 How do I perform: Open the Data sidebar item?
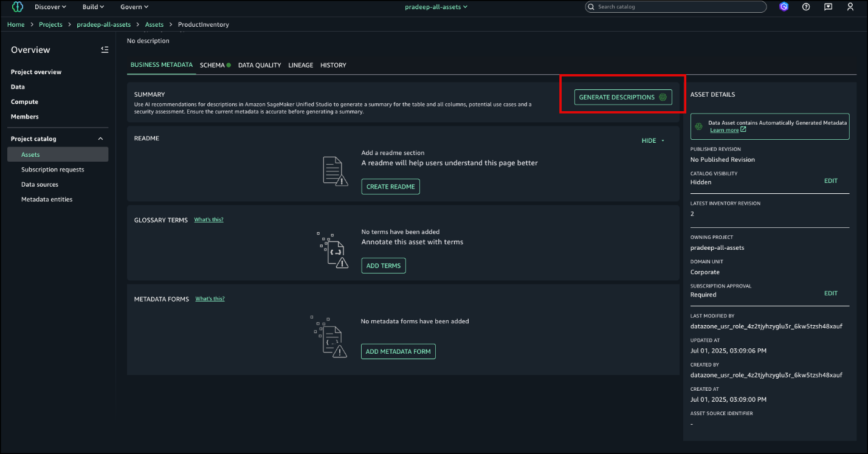pyautogui.click(x=18, y=87)
